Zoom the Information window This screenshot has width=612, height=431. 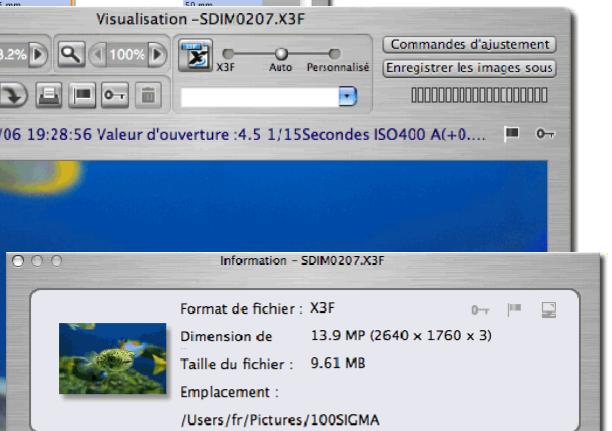click(57, 261)
